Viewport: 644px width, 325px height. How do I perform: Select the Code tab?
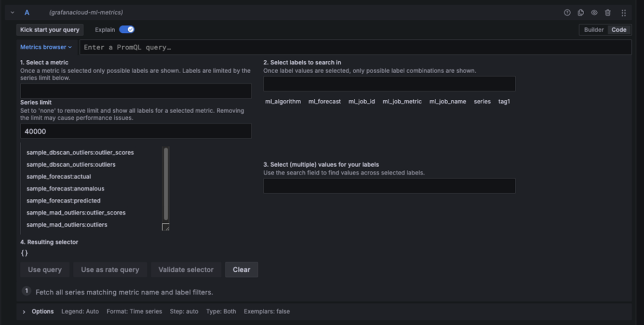point(619,30)
